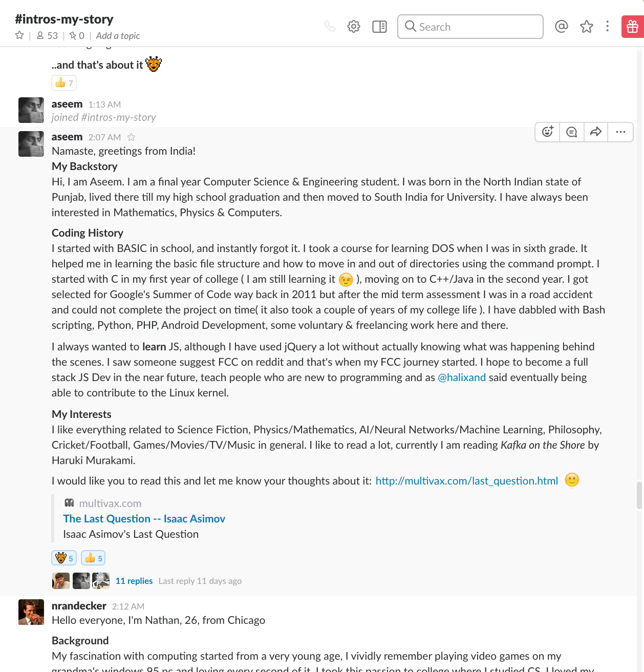This screenshot has width=644, height=672.
Task: Open the multivax.com last_question link
Action: pyautogui.click(x=466, y=481)
